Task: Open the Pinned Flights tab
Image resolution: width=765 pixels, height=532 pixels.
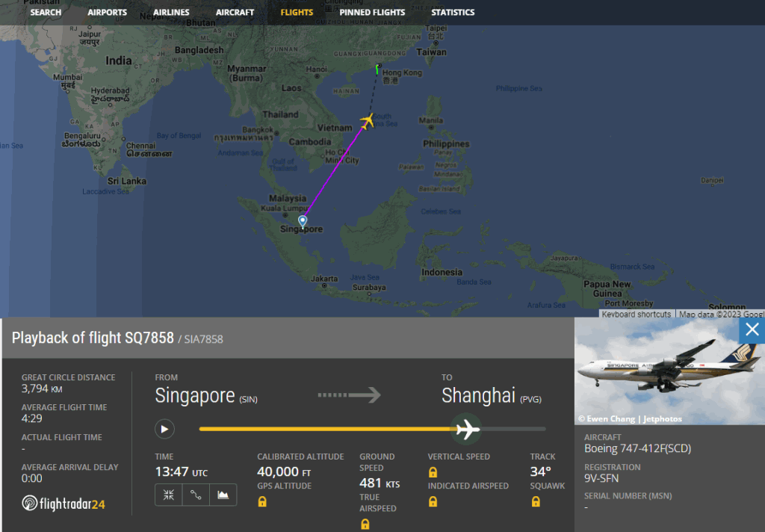Action: 372,13
